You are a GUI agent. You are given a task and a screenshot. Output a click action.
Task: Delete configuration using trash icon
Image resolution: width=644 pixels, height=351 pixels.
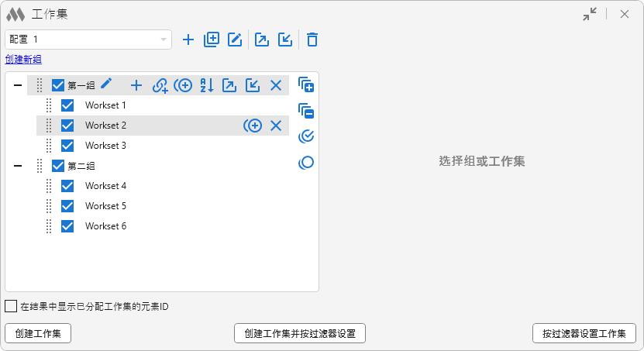312,40
